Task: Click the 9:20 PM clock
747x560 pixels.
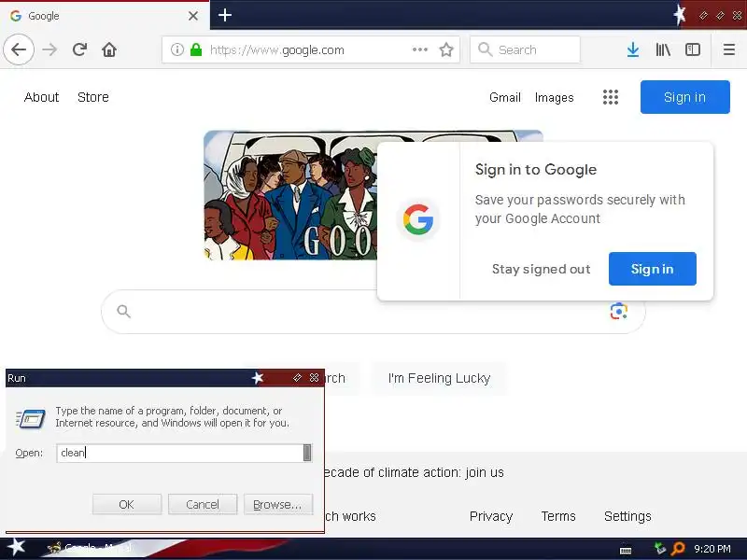Action: coord(712,549)
